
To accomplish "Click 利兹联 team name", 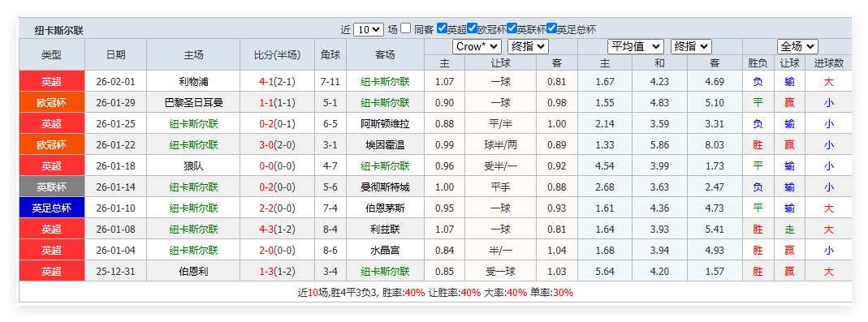I will click(386, 229).
